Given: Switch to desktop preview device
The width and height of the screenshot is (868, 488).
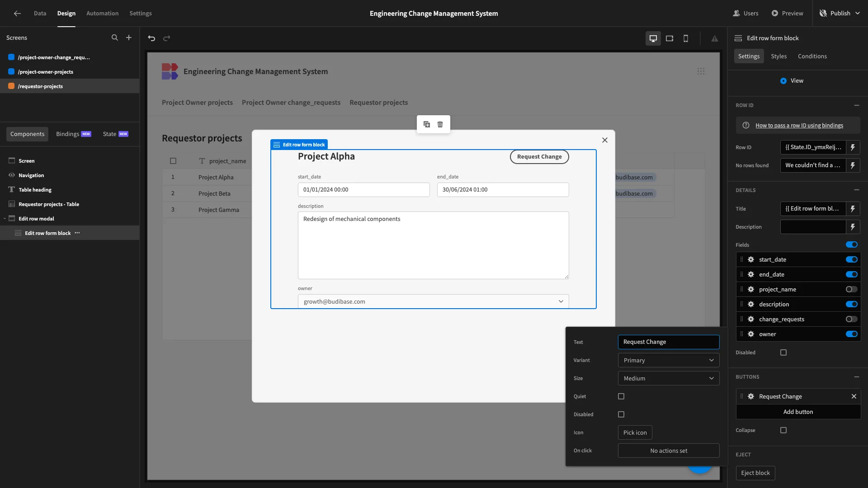Looking at the screenshot, I should pyautogui.click(x=653, y=38).
